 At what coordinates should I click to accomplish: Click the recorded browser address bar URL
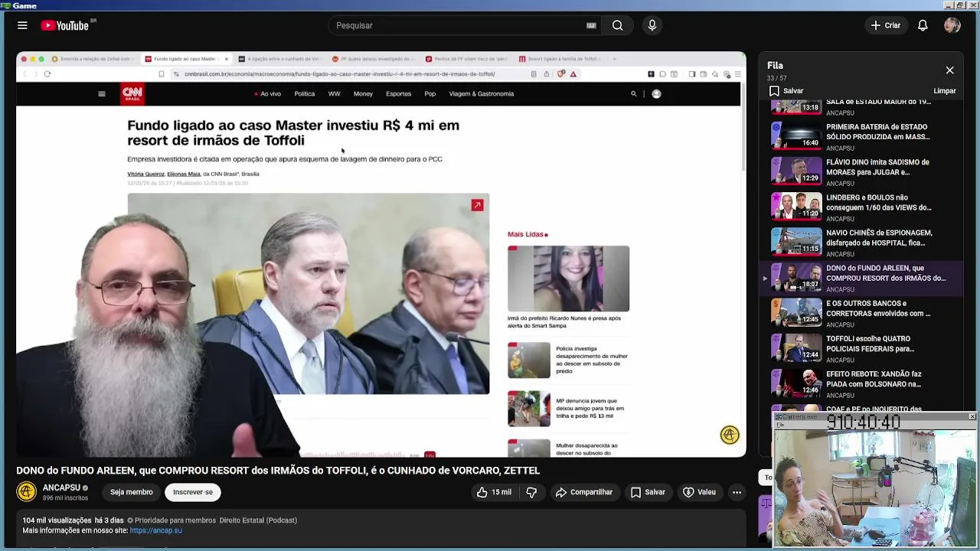tap(340, 74)
